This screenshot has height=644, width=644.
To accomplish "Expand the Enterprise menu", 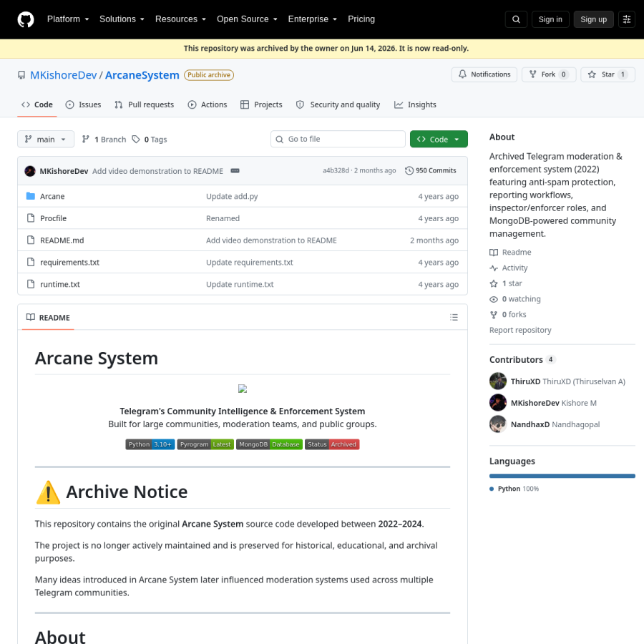I will click(312, 19).
